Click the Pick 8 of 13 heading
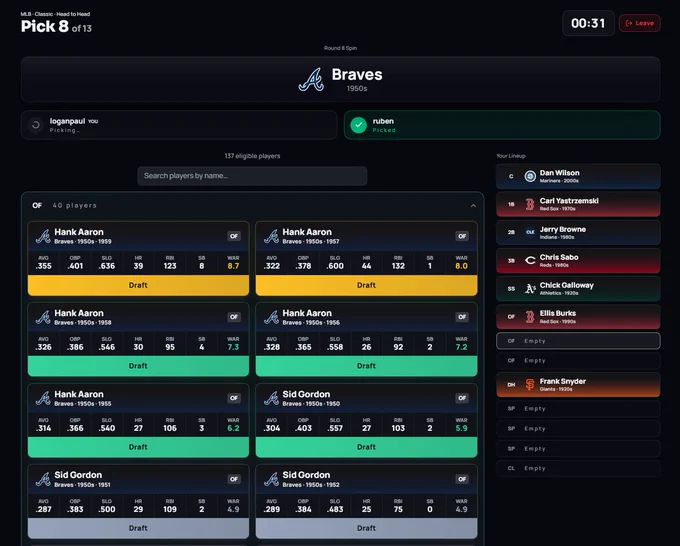 [x=56, y=27]
